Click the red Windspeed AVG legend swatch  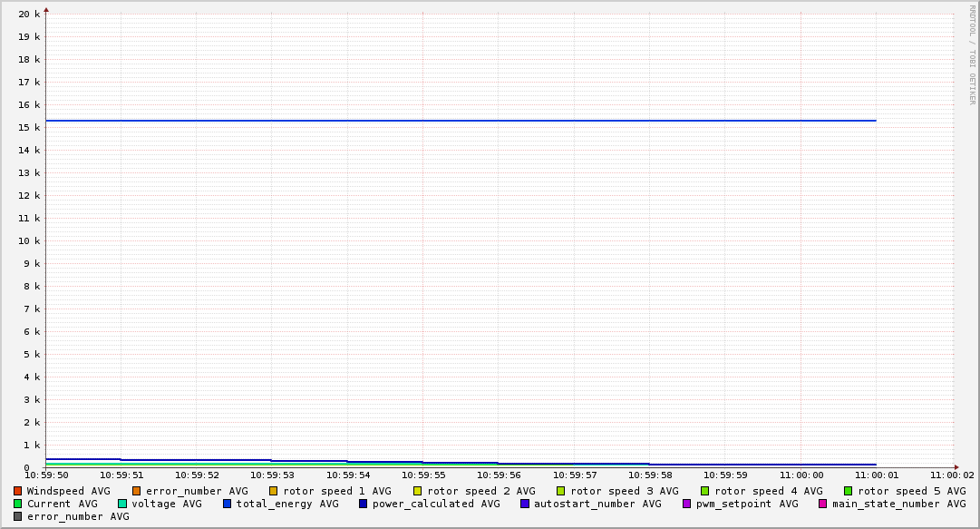pos(18,491)
